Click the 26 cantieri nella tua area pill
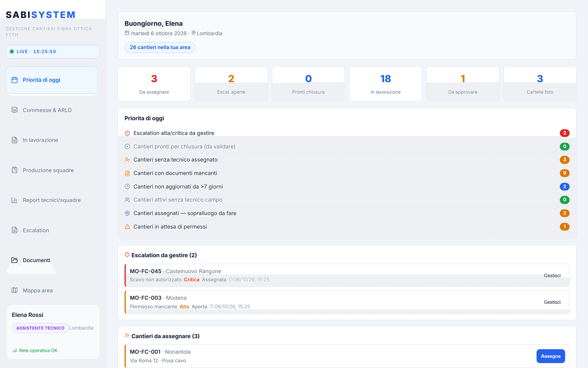 [x=160, y=47]
